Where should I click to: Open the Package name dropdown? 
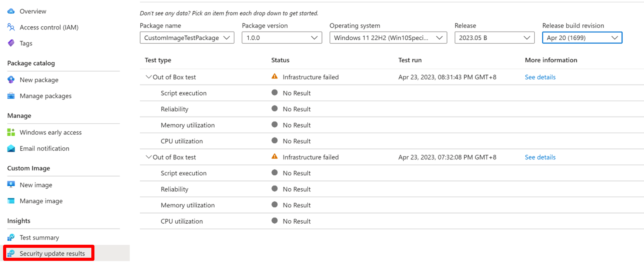pyautogui.click(x=187, y=38)
